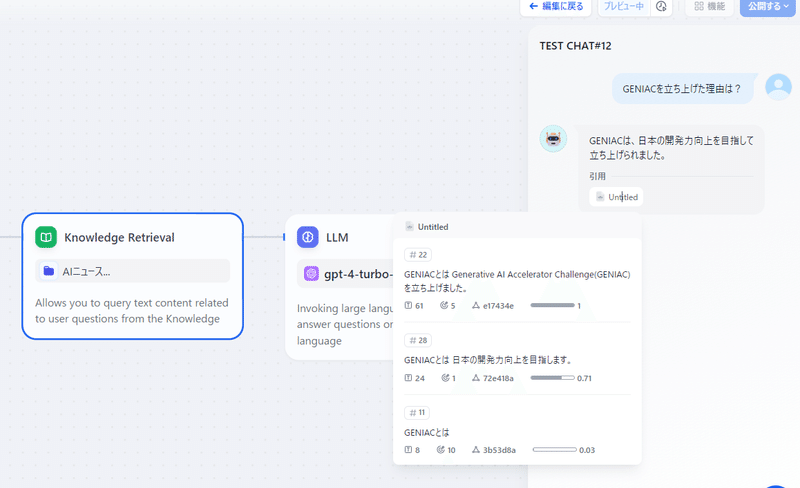Click the hit count icon beside 5
This screenshot has width=800, height=488.
click(444, 305)
